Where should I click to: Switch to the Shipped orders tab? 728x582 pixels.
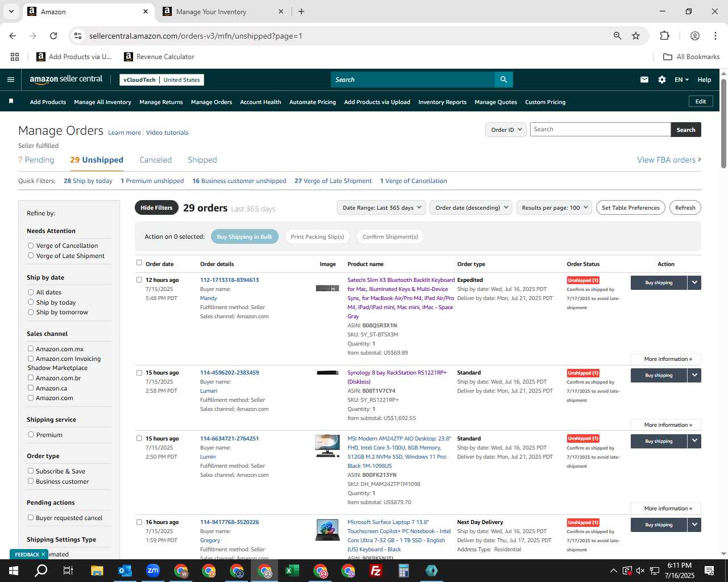(x=202, y=160)
